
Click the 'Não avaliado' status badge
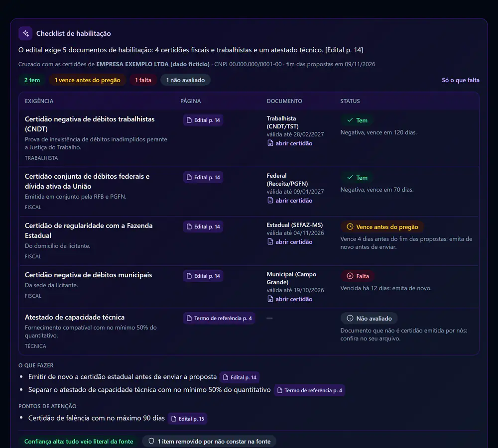(x=369, y=318)
